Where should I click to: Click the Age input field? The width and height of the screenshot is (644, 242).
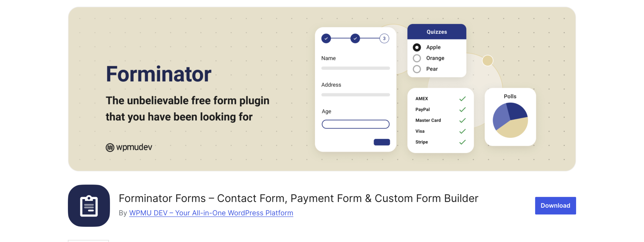pos(355,124)
